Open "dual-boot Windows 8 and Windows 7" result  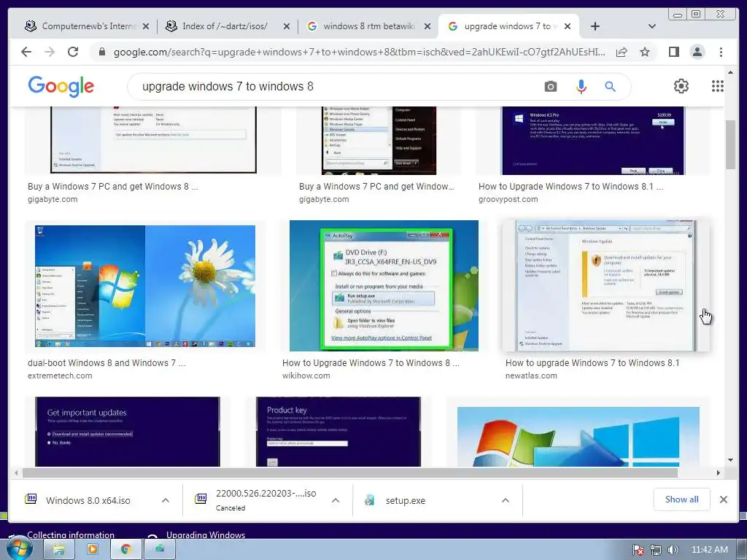tap(107, 363)
